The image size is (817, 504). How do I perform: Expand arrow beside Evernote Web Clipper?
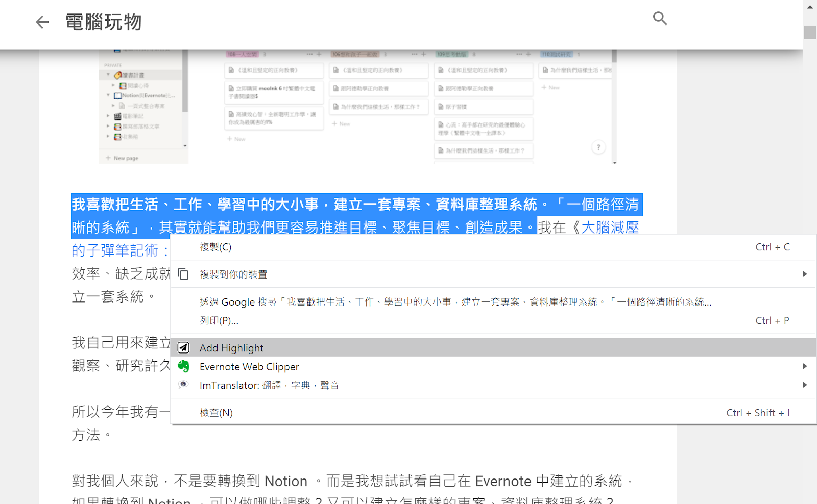805,366
